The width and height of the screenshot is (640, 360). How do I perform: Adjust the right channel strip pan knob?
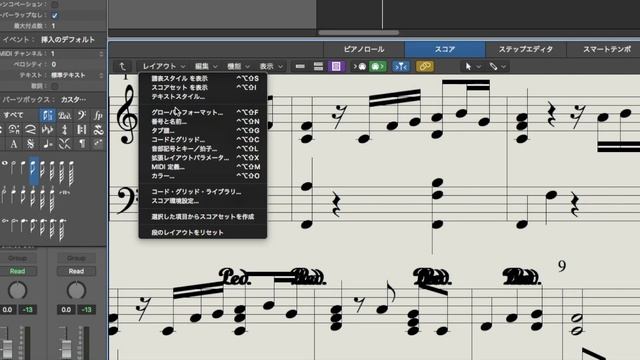point(76,291)
